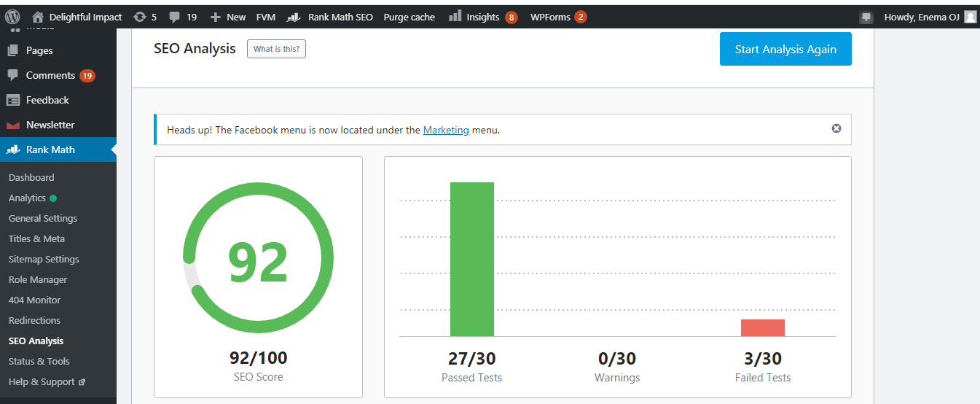Viewport: 980px width, 404px height.
Task: Click Start Analysis Again button
Action: coord(785,49)
